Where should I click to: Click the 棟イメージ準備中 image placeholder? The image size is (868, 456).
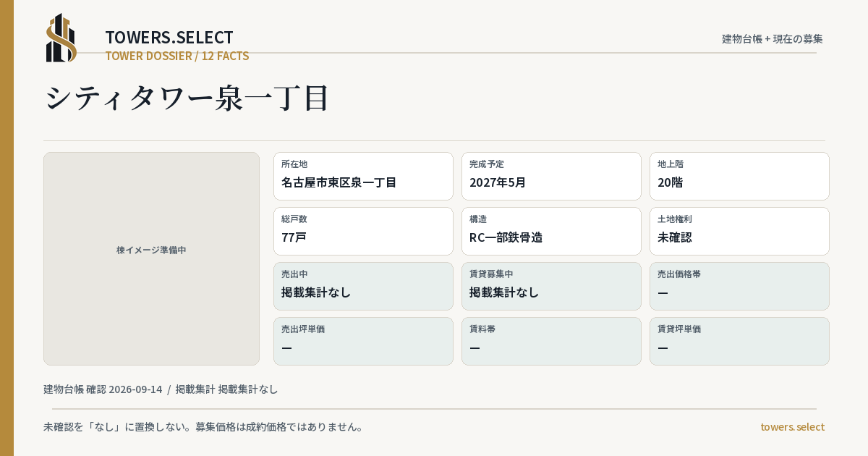click(151, 258)
